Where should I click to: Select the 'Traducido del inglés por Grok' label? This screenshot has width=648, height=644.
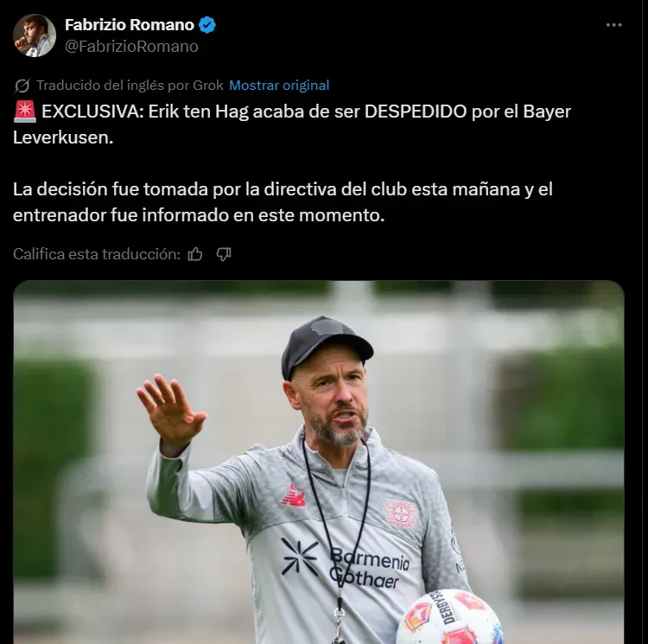[x=130, y=86]
